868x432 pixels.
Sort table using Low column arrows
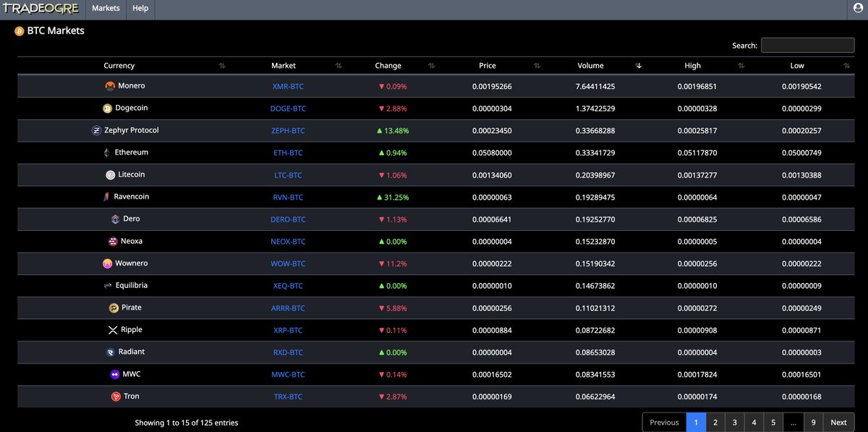846,66
